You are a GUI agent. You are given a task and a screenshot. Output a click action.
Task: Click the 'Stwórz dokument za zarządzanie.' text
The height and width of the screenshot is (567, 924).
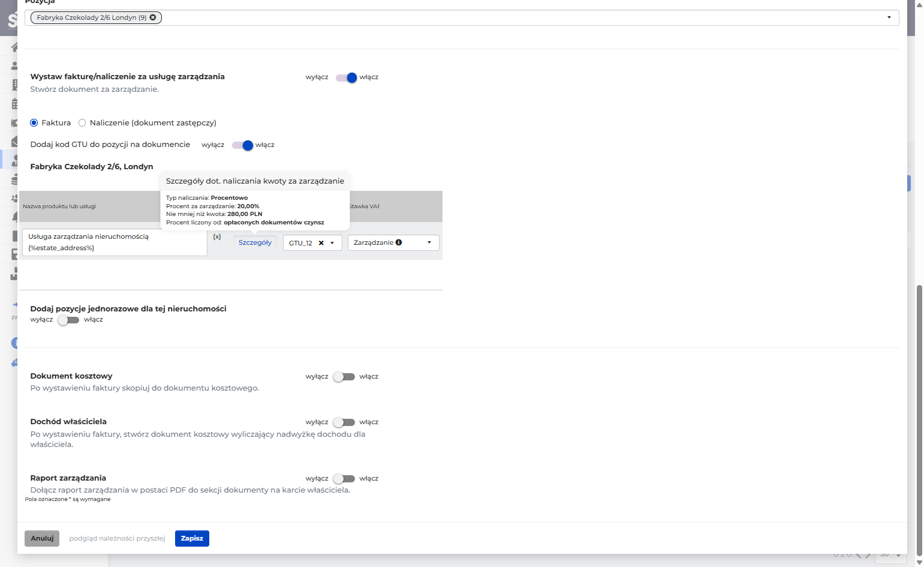[95, 89]
